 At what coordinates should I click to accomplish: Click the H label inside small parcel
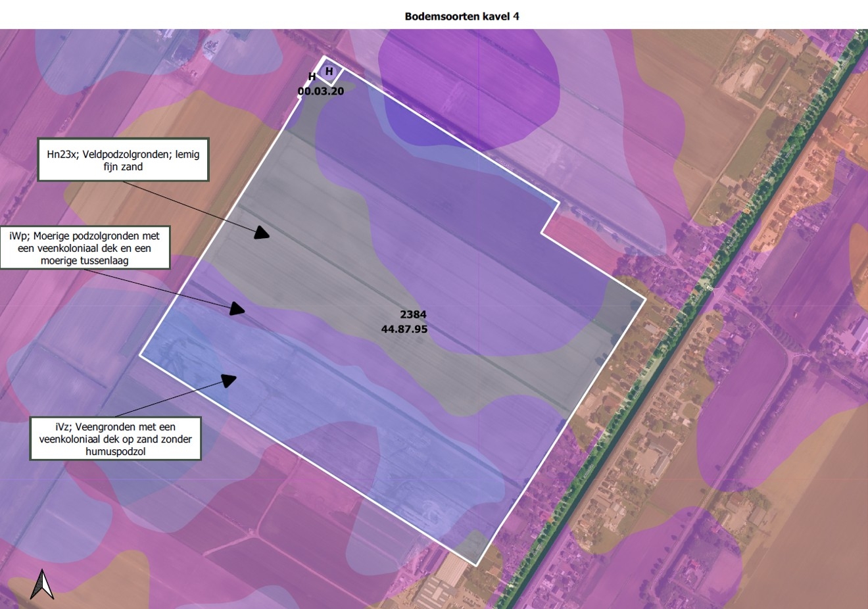click(329, 71)
